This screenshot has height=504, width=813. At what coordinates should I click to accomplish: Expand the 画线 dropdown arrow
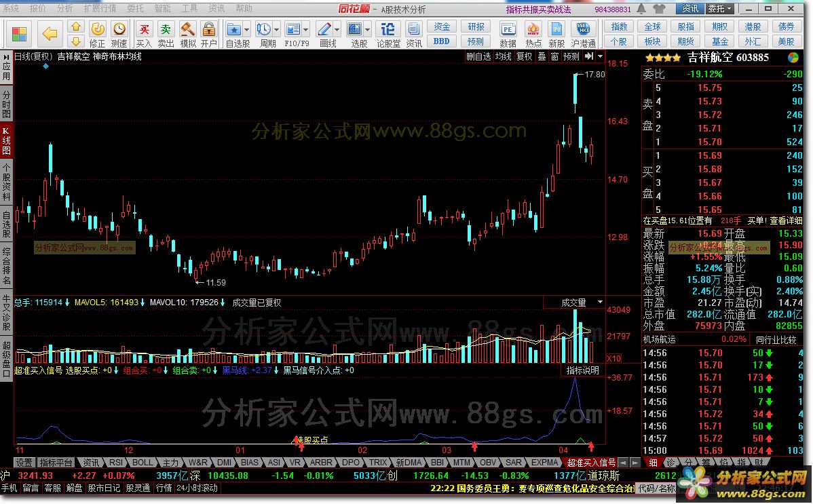tap(337, 30)
